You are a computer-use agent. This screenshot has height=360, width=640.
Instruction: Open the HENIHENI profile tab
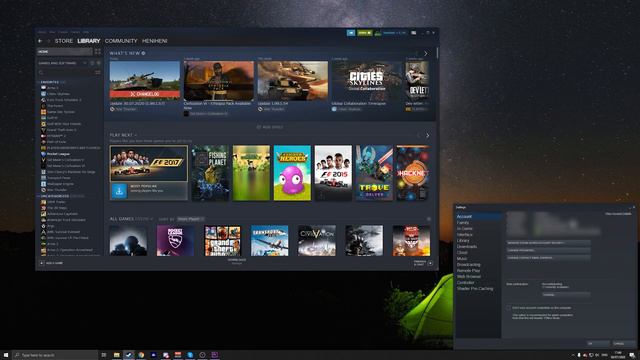point(154,41)
